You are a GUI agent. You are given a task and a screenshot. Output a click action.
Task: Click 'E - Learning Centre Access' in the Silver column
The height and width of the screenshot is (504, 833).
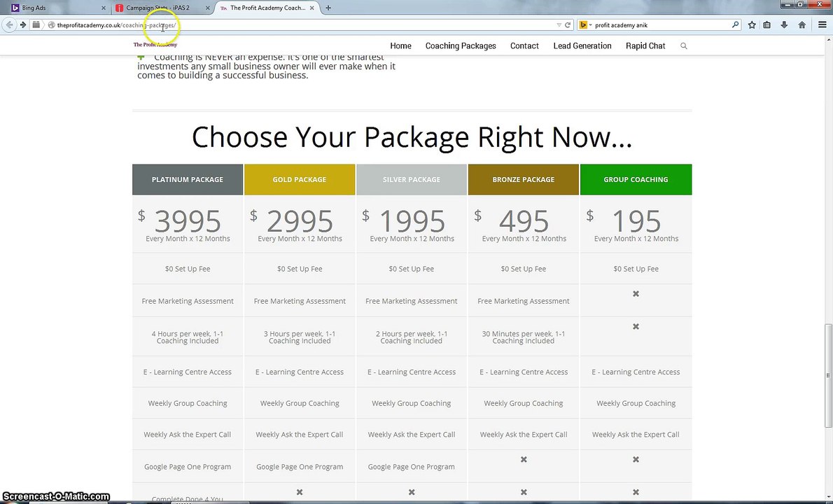coord(412,372)
